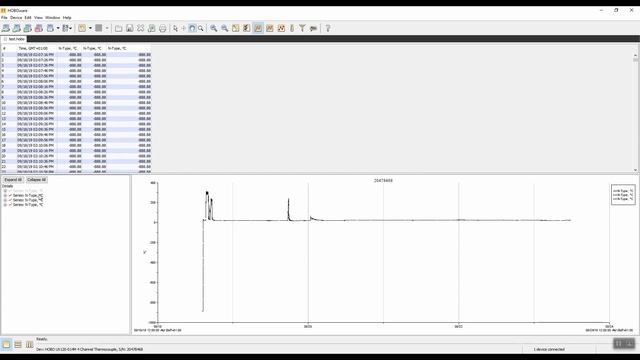Select row number 10 in points table
Viewport: 640px width, 360px height.
(x=76, y=102)
